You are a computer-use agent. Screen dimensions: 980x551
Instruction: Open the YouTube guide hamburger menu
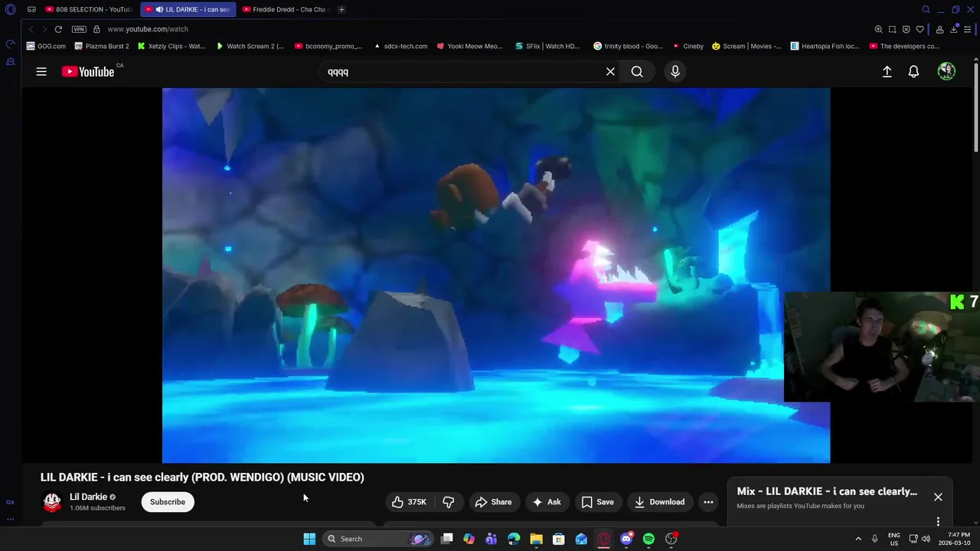[41, 71]
